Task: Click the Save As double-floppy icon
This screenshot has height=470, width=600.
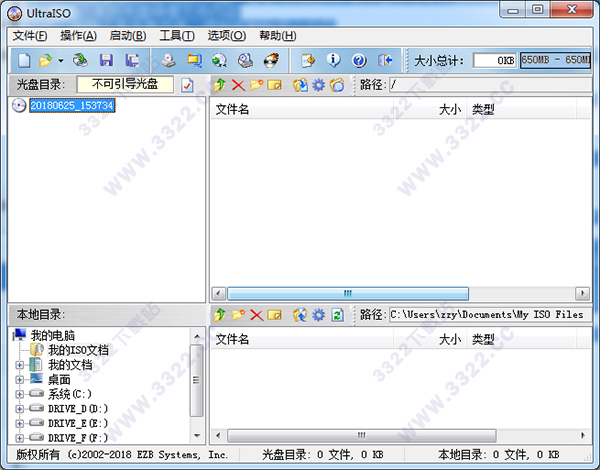Action: pos(132,60)
